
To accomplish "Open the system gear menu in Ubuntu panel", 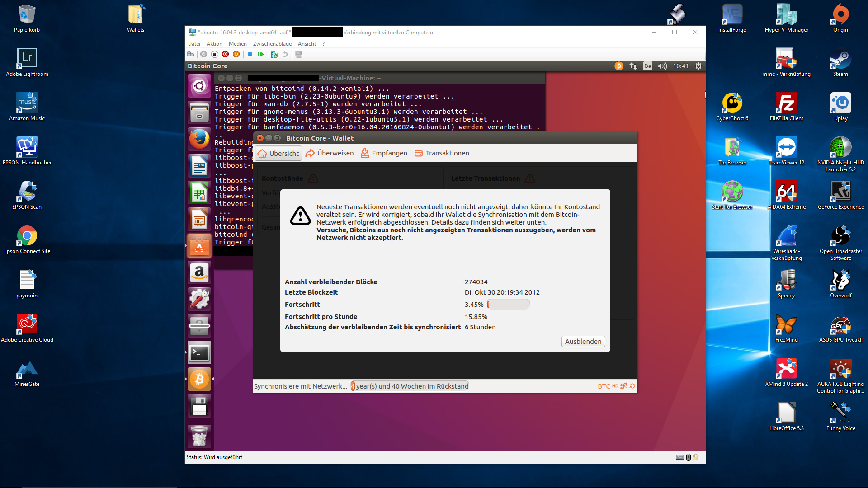I will pos(698,66).
